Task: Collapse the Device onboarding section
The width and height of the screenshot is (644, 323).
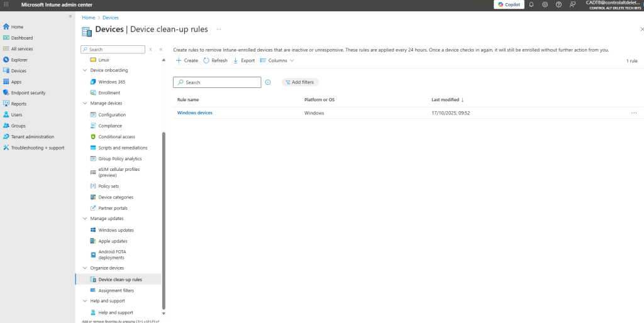Action: (86, 70)
